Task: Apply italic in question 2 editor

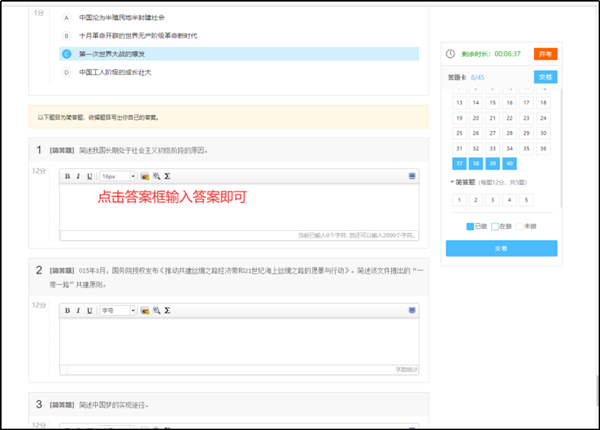Action: click(x=78, y=310)
